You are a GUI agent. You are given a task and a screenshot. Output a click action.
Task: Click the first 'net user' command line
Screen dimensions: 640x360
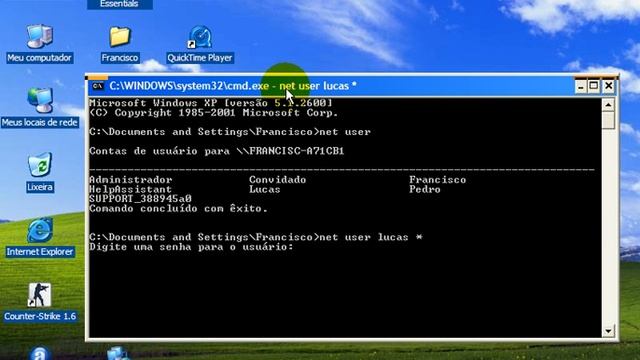pos(230,132)
